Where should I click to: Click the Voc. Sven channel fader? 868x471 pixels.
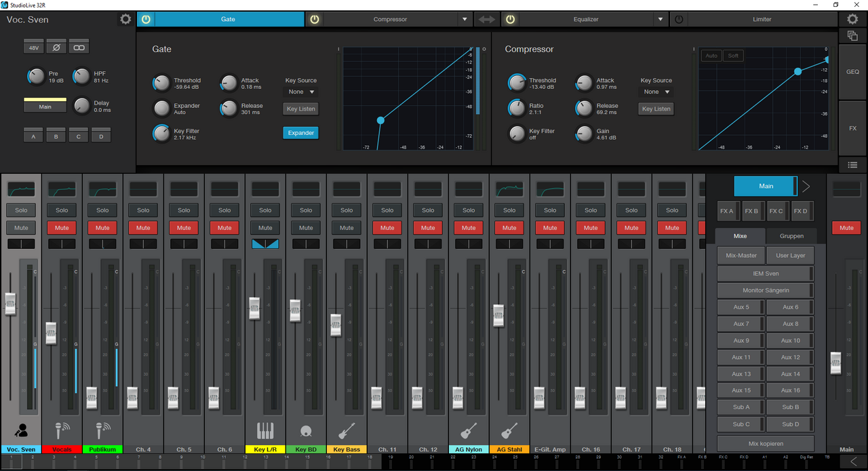[x=10, y=303]
